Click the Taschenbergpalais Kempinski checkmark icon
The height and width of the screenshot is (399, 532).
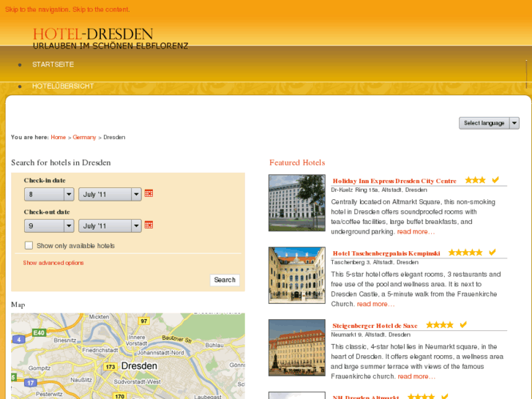pyautogui.click(x=492, y=252)
